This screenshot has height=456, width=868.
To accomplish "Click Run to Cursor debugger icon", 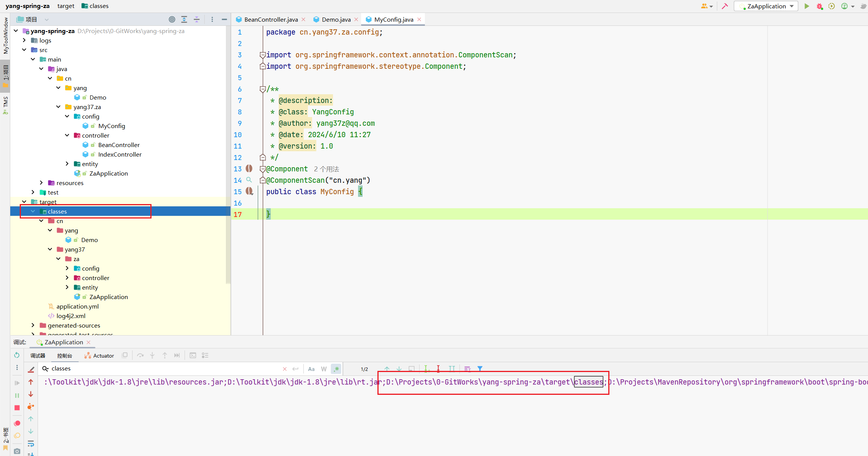I will click(177, 355).
